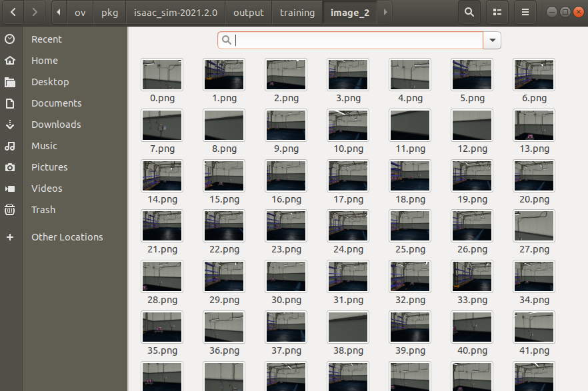
Task: Go to 'isaac_sim-2021.2.0' path segment
Action: 175,13
